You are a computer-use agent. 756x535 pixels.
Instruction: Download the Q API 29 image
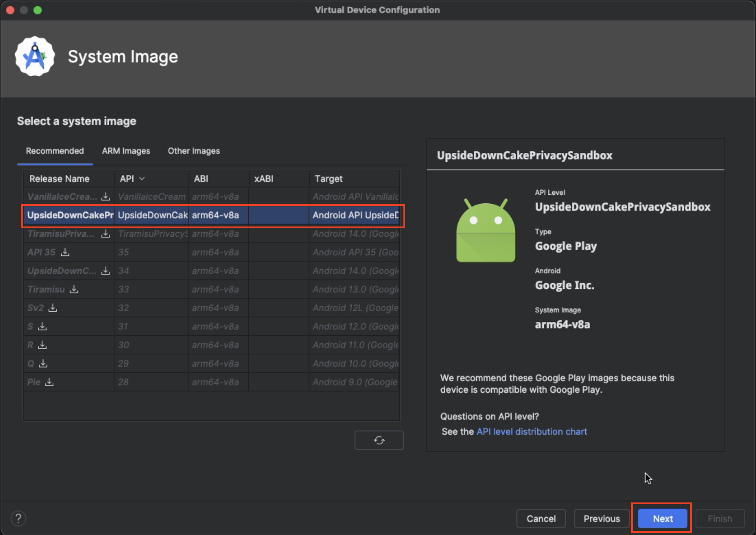[x=43, y=364]
